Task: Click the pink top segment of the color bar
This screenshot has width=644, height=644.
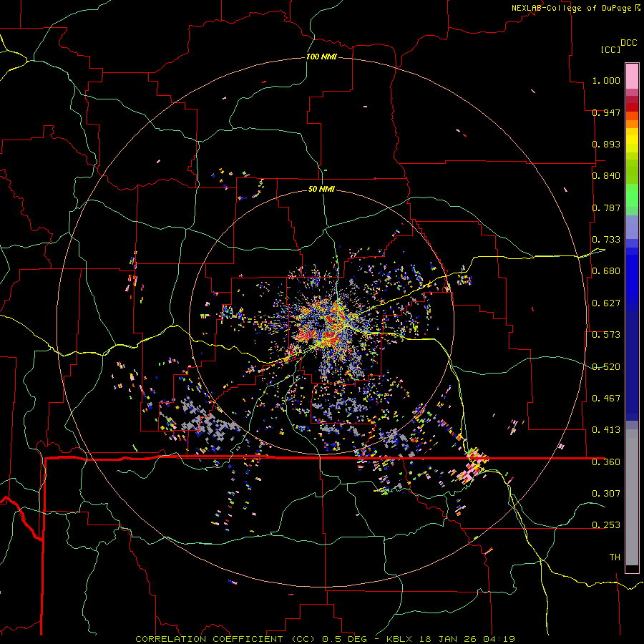Action: coord(632,77)
